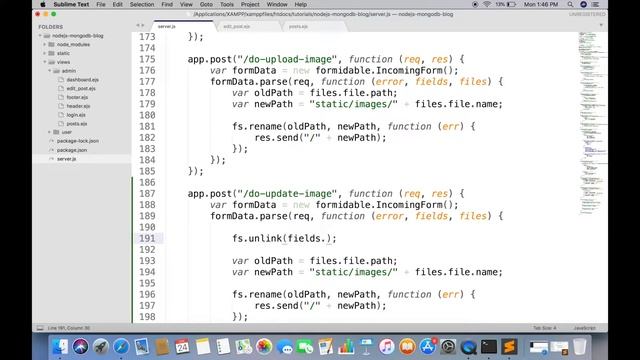Open header.ejs in the sidebar
This screenshot has height=360, width=640.
pos(78,106)
